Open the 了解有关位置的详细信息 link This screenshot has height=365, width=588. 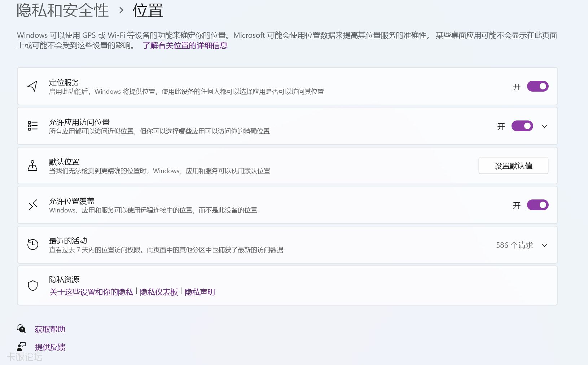185,45
